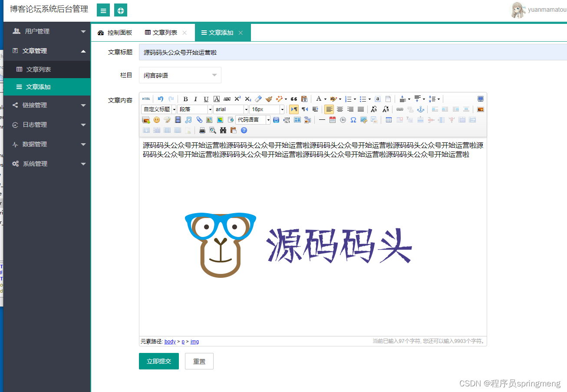Click the img element path link
Image resolution: width=567 pixels, height=392 pixels.
click(194, 342)
